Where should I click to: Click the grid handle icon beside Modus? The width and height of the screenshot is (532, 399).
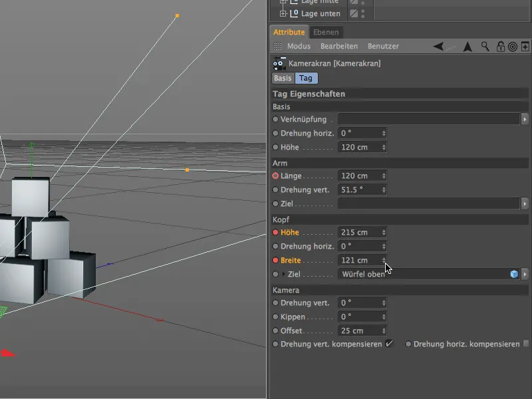[x=277, y=46]
